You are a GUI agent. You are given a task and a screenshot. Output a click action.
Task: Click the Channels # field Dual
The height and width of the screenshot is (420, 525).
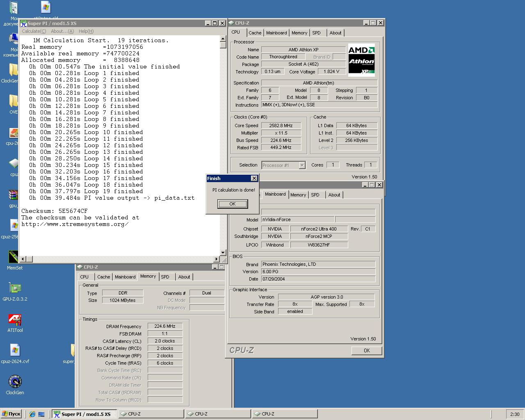[207, 293]
